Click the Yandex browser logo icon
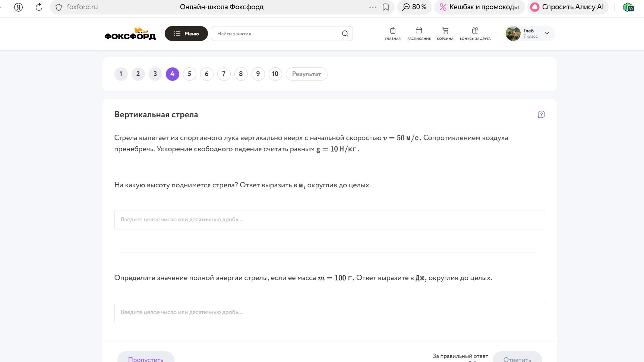644x362 pixels. pyautogui.click(x=18, y=7)
